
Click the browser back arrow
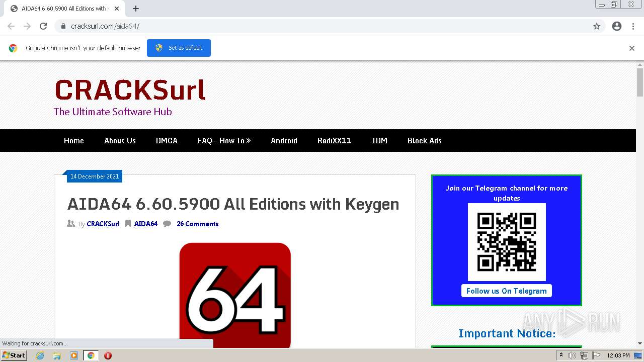pyautogui.click(x=11, y=26)
